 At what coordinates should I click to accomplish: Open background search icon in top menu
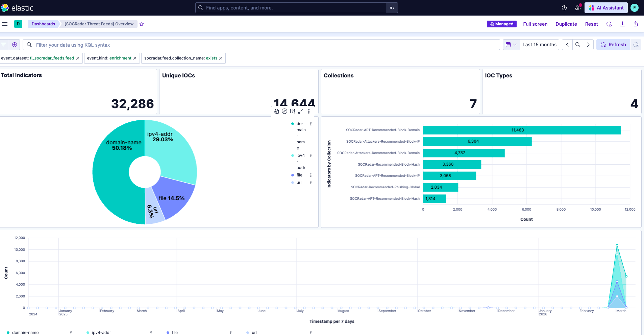[609, 24]
